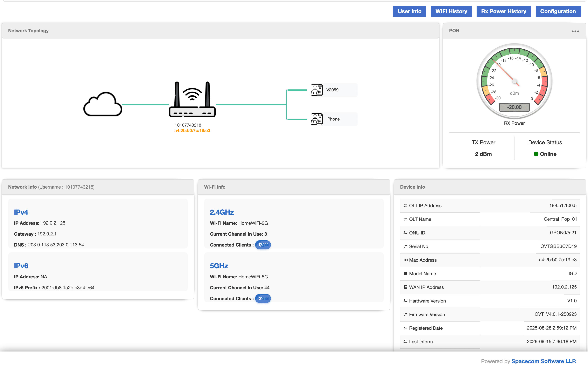
Task: Click the 2.4GHz heading
Action: 222,212
